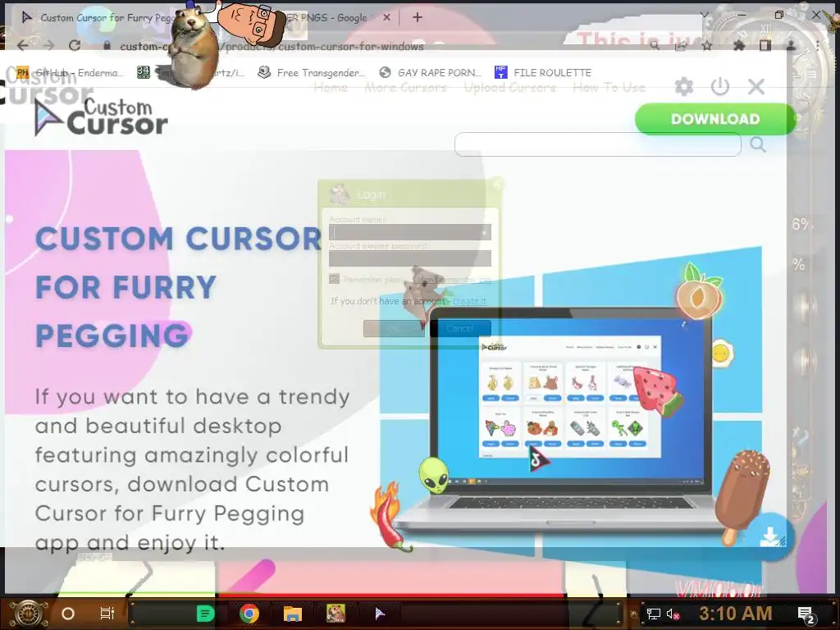Open the Custom Cursor app on taskbar
The height and width of the screenshot is (630, 840).
click(380, 614)
